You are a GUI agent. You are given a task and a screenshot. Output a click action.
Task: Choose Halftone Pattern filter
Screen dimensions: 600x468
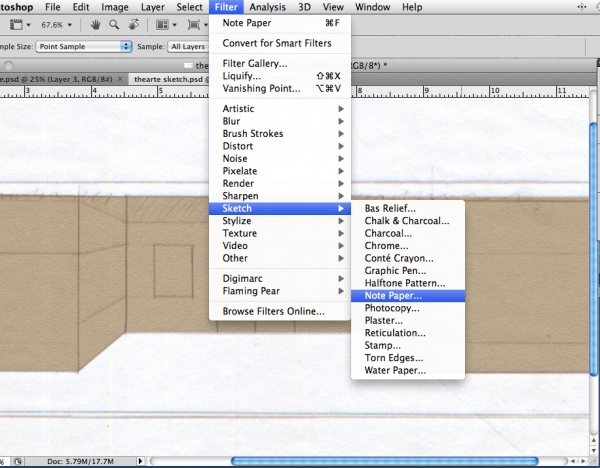[x=408, y=283]
